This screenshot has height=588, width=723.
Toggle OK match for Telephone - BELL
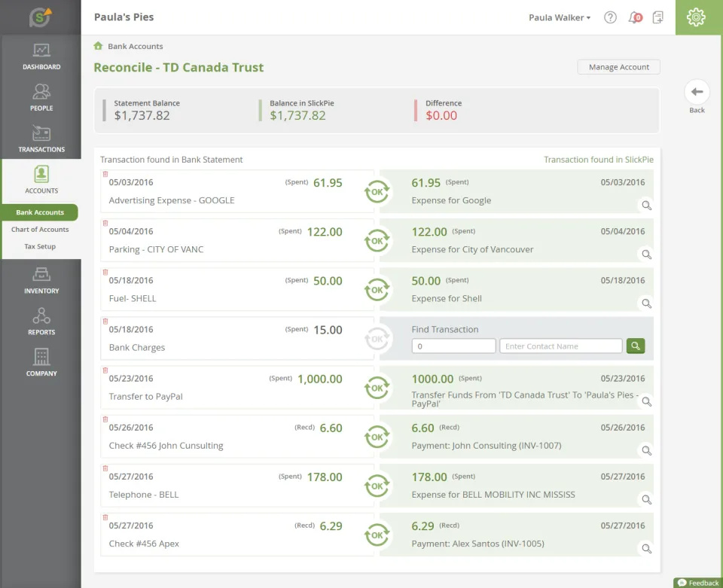tap(377, 486)
